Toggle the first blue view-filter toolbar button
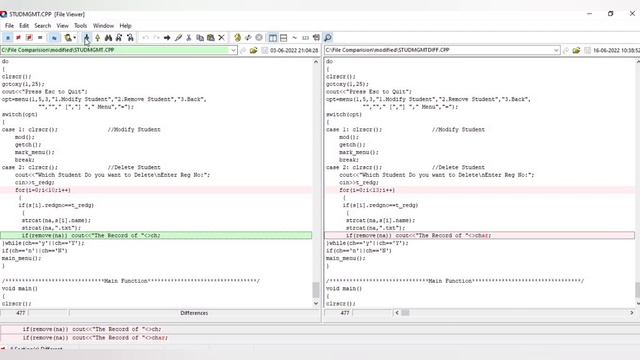640x360 pixels. (x=8, y=38)
